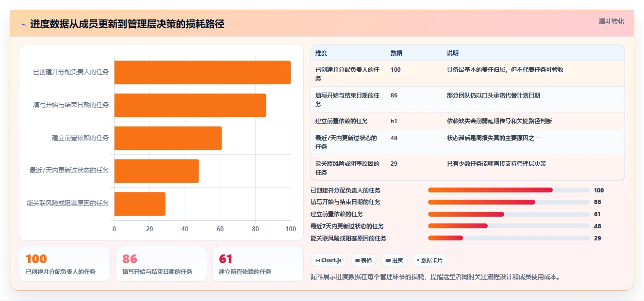Click description 依赖缺失会削弱延期传导和关键路径判断
644x301 pixels.
(499, 121)
